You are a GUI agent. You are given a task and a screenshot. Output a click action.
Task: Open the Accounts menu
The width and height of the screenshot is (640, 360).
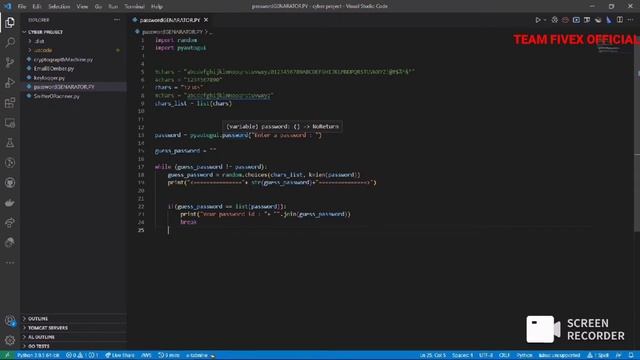(x=10, y=321)
